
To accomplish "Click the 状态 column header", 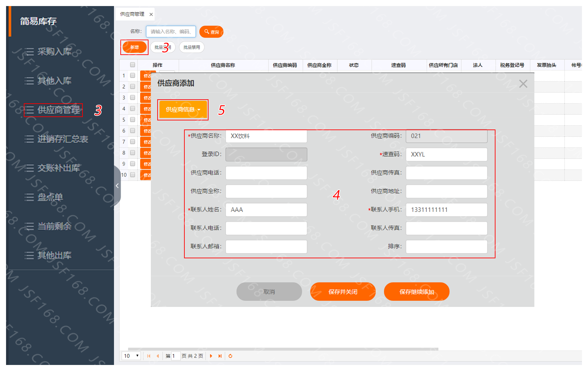I will tap(354, 65).
